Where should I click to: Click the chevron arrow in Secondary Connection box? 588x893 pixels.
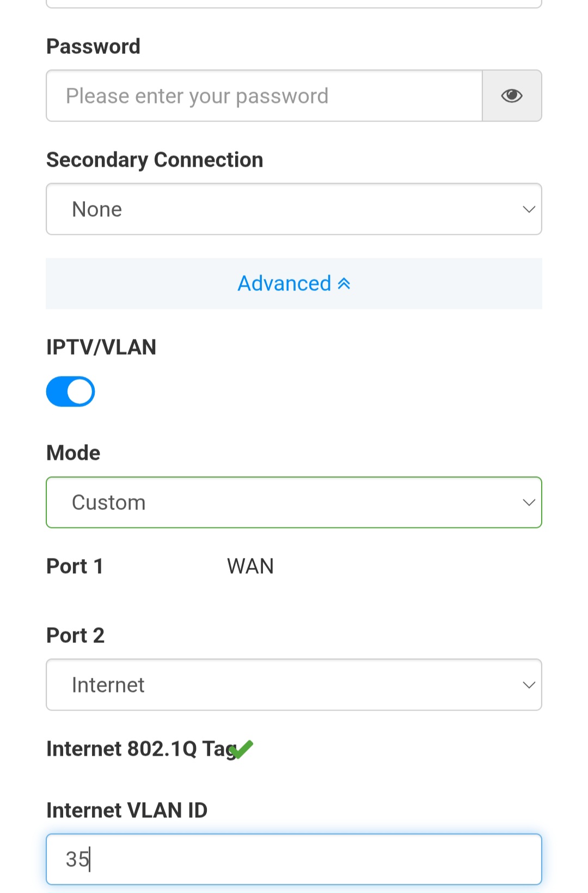(x=529, y=209)
